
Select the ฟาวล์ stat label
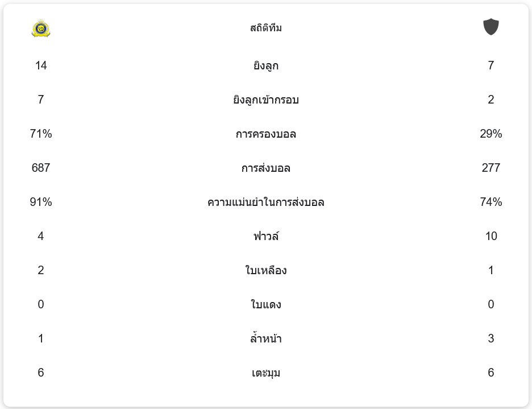tap(266, 236)
